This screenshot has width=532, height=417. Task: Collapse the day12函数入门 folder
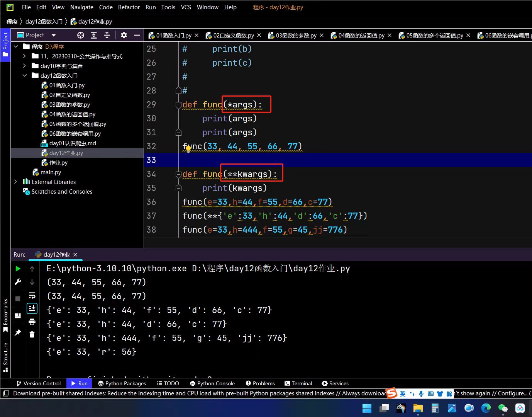click(24, 75)
